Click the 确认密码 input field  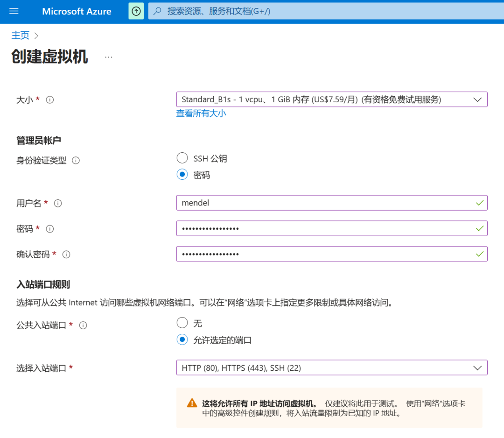pos(332,254)
